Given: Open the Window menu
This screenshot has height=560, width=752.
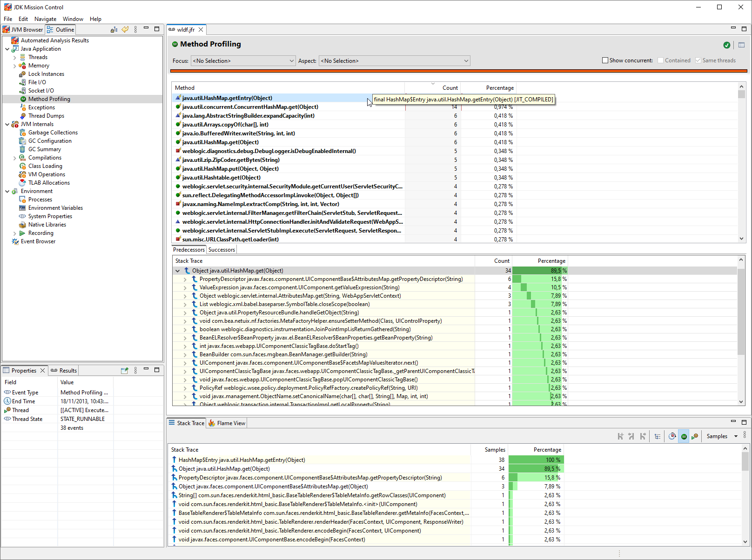Looking at the screenshot, I should tap(73, 19).
